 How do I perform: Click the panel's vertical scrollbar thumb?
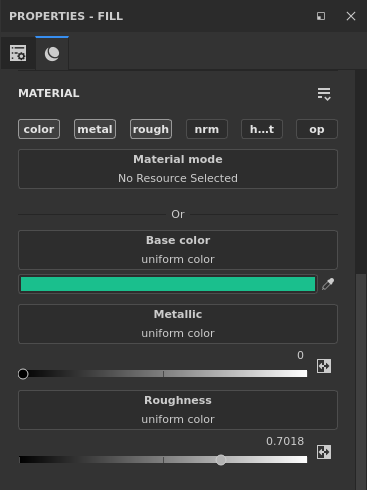coord(361,382)
